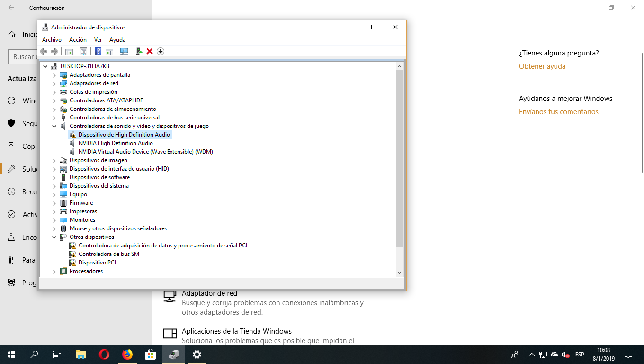
Task: Click the Configuración sidebar search field
Action: tap(22, 57)
